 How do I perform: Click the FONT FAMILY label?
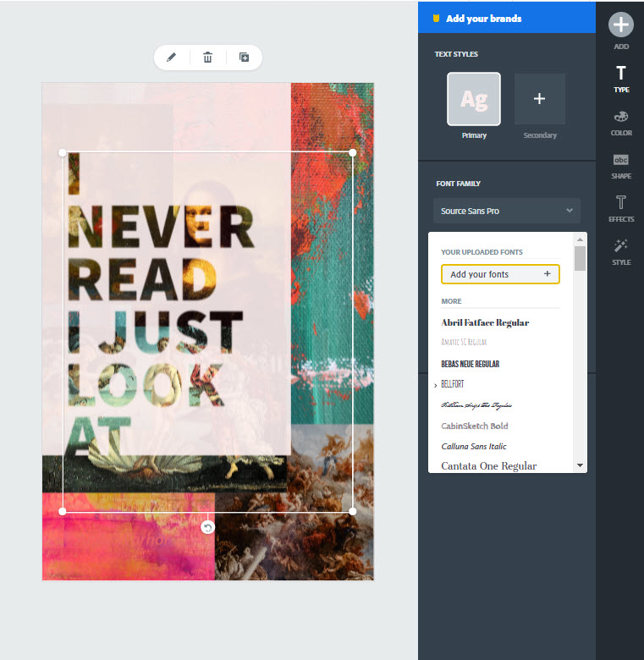coord(458,184)
